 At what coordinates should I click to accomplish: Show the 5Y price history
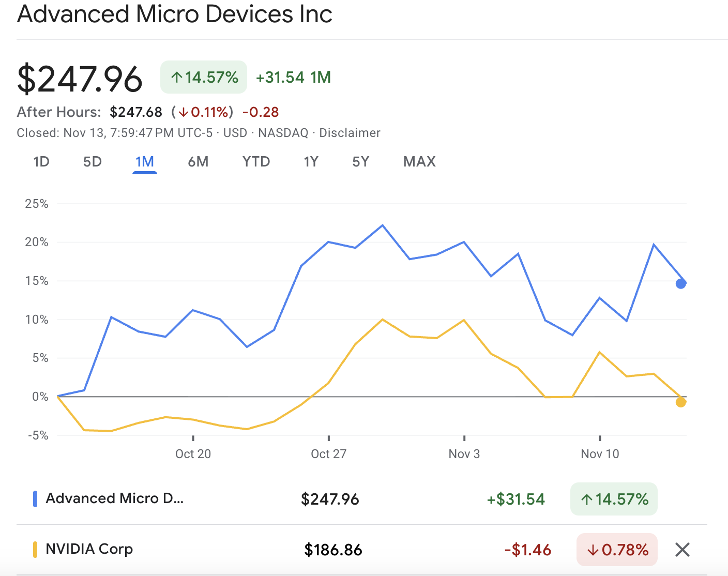tap(360, 161)
